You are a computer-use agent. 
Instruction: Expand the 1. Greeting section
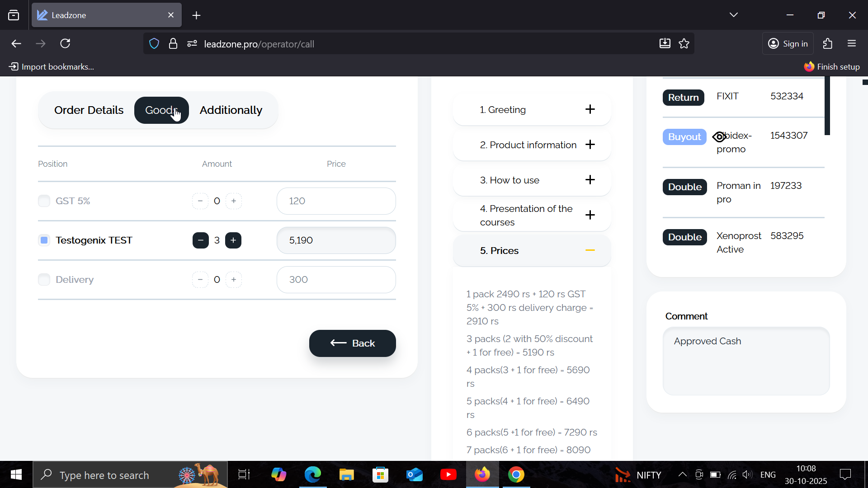tap(590, 109)
